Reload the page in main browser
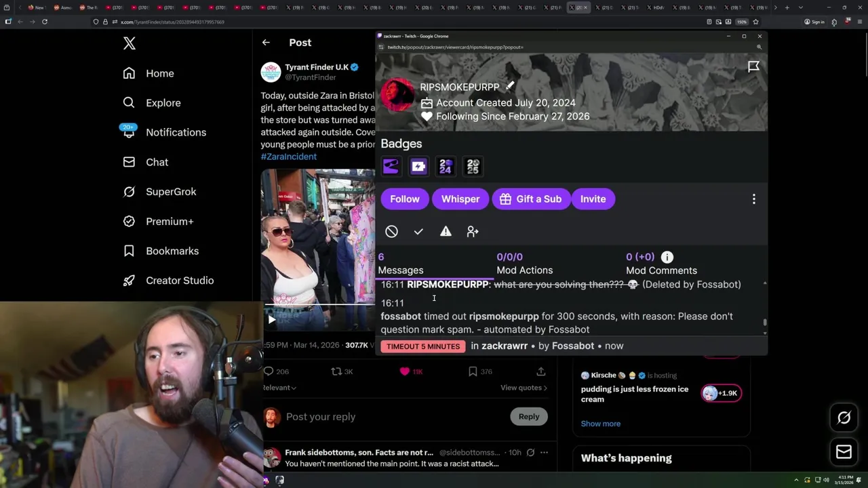 pyautogui.click(x=45, y=22)
